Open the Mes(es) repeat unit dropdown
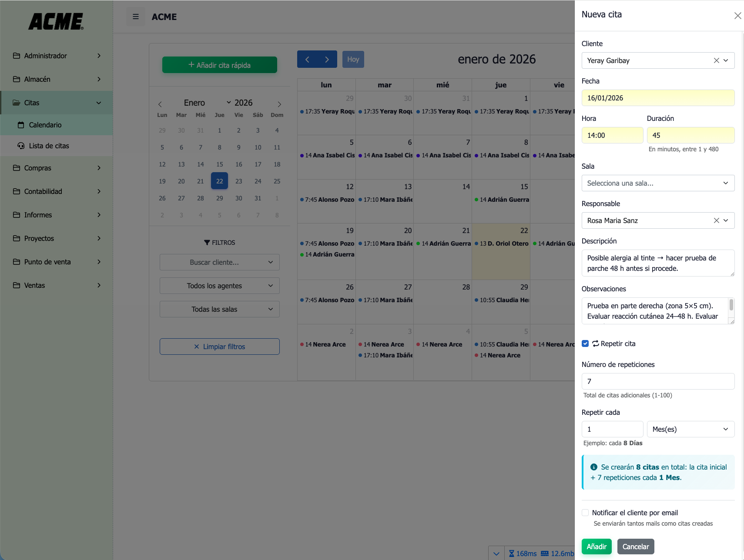Image resolution: width=744 pixels, height=560 pixels. coord(690,429)
